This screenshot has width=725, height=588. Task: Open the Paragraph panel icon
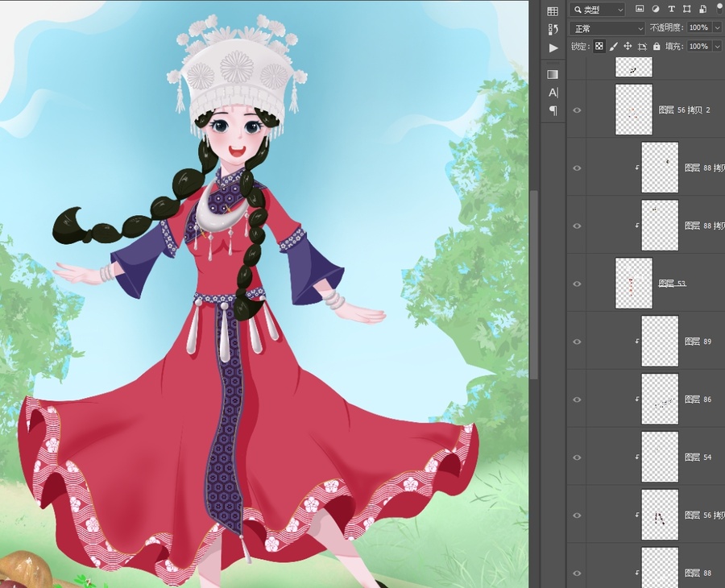coord(553,110)
